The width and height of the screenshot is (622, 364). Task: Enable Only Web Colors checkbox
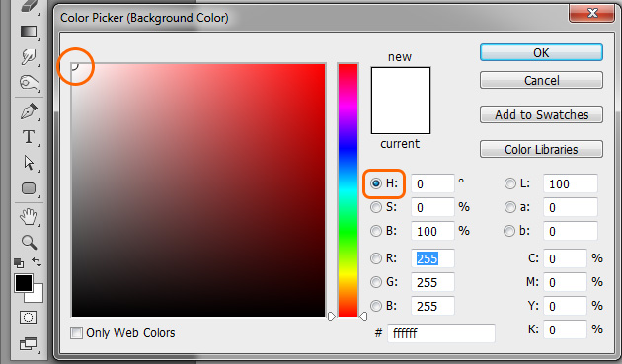[x=76, y=333]
